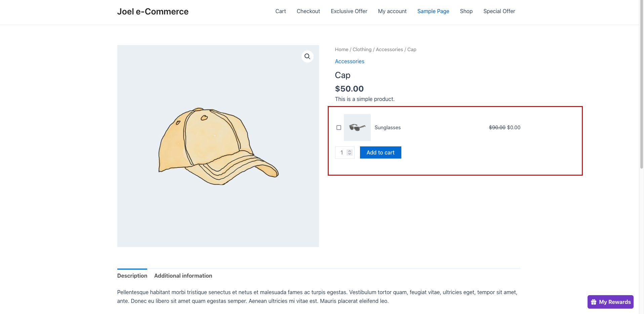The image size is (644, 314).
Task: Open the Sunglasses product thumbnail
Action: click(x=357, y=128)
